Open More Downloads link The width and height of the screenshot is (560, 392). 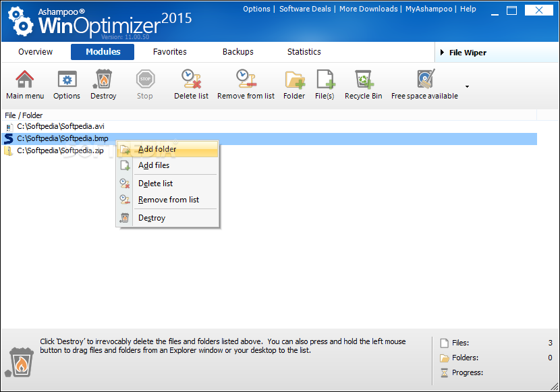coord(368,9)
